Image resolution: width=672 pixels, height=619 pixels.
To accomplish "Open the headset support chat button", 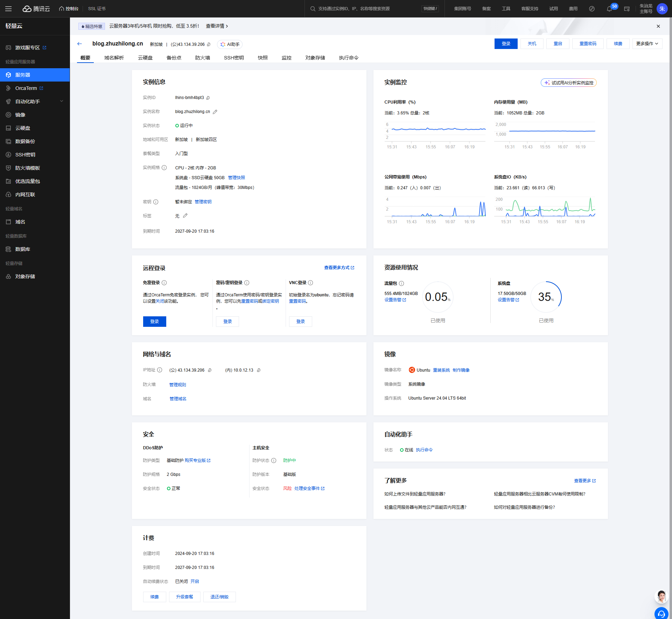I will point(661,613).
